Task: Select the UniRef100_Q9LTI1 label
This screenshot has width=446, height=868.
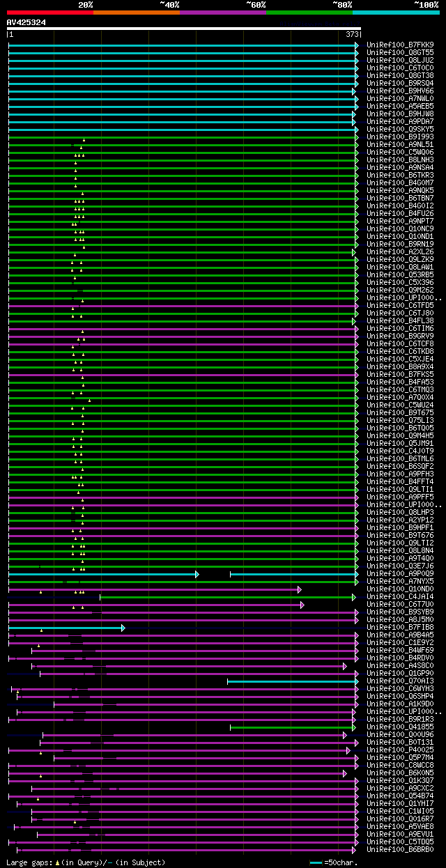Action: [400, 490]
